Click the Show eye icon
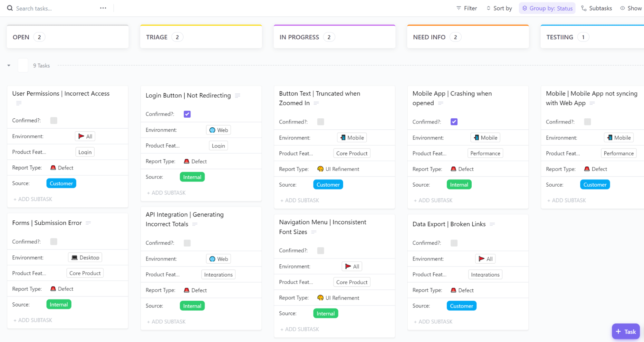The image size is (644, 342). coord(623,8)
